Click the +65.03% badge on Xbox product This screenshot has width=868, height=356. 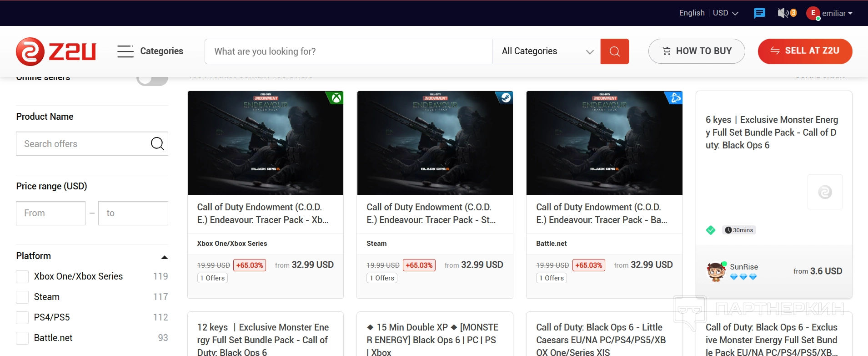[250, 265]
